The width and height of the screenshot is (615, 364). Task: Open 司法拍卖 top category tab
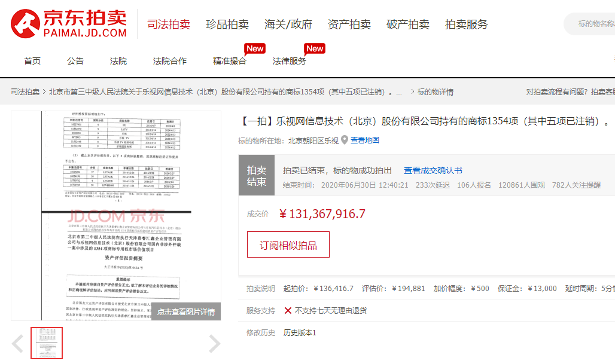pos(169,25)
